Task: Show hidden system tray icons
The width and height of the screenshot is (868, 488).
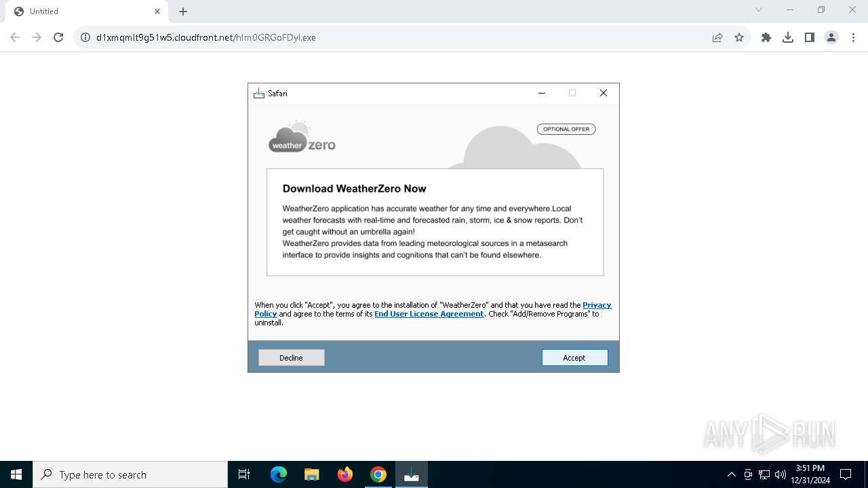Action: pos(731,474)
